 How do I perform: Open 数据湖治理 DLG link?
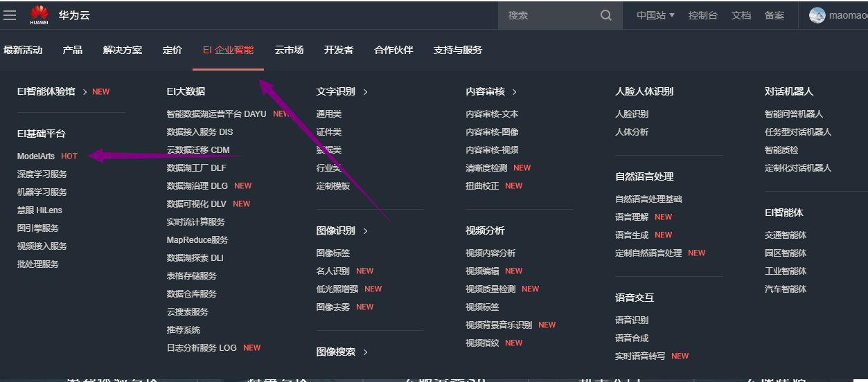point(197,185)
